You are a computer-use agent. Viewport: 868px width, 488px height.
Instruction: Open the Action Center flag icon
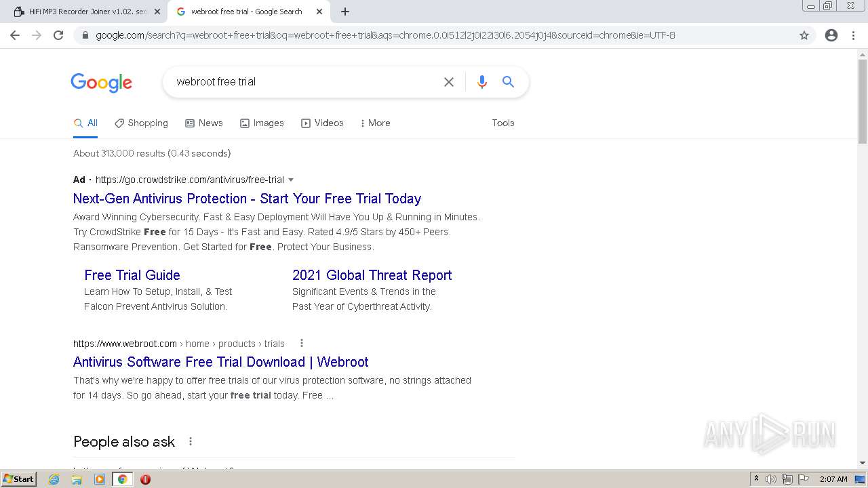coord(803,479)
